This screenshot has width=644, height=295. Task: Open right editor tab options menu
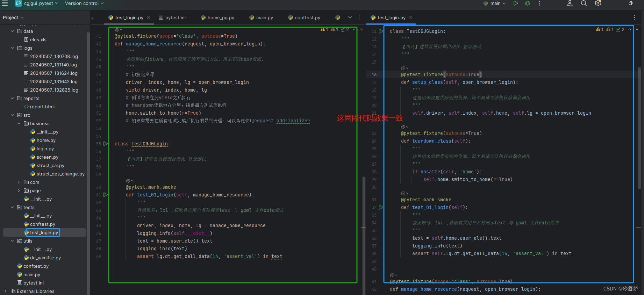[x=635, y=17]
